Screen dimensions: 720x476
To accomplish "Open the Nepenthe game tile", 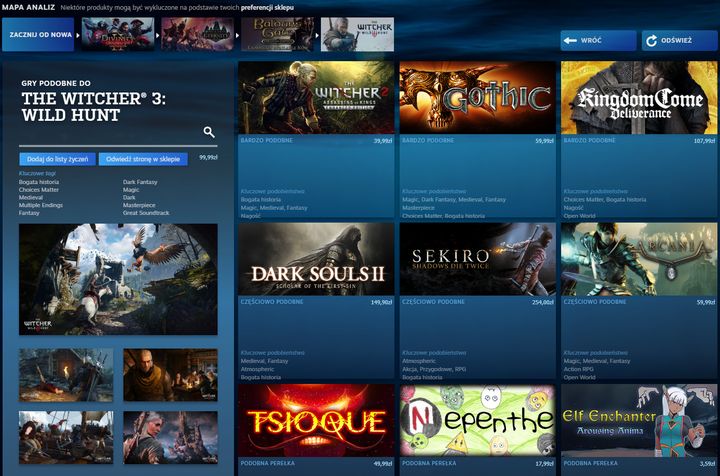I will click(477, 420).
